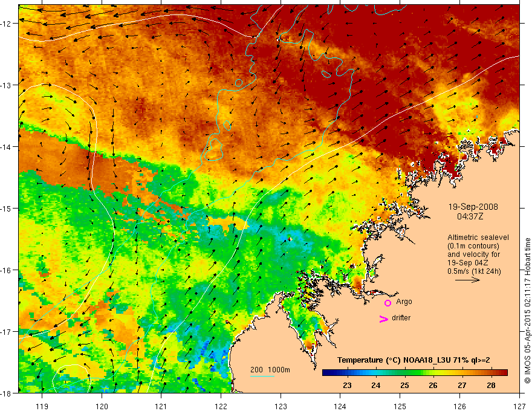Click the date text 19-Sep-2008
Viewport: 532px width, 411px height.
click(x=473, y=207)
